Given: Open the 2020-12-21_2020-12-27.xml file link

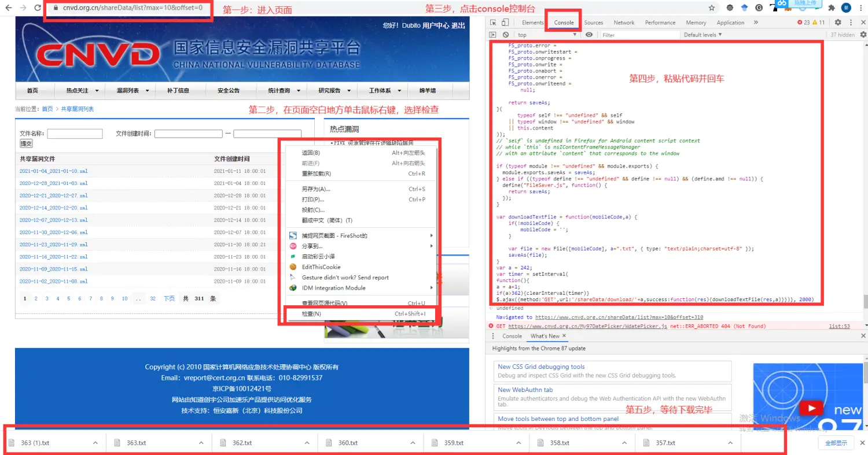Looking at the screenshot, I should pos(53,195).
